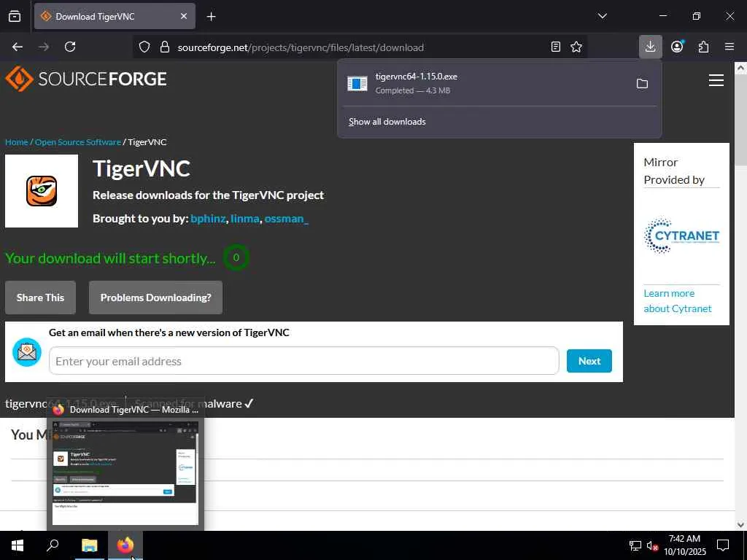Follow the Open Source Software breadcrumb link
This screenshot has height=560, width=747.
77,142
